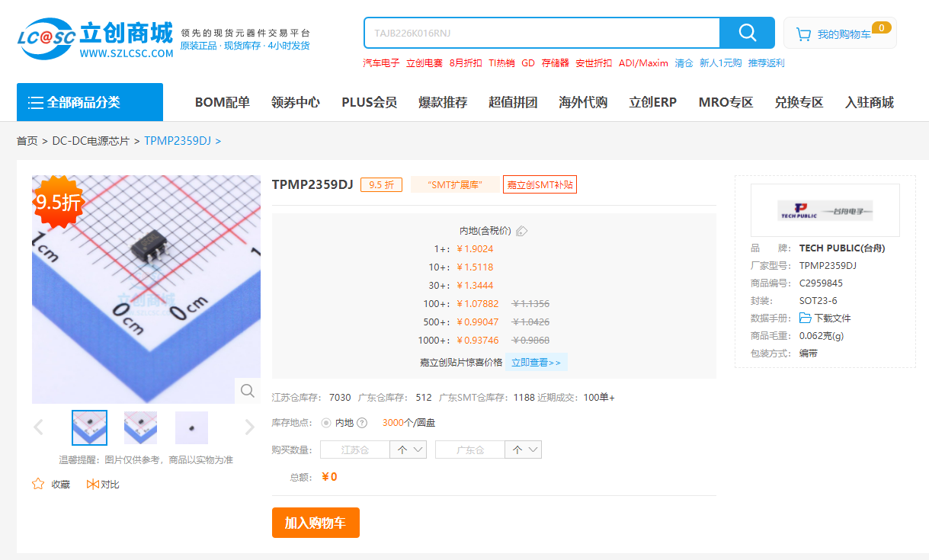Click the 9.5 折 discount tag
The height and width of the screenshot is (560, 929).
[381, 184]
